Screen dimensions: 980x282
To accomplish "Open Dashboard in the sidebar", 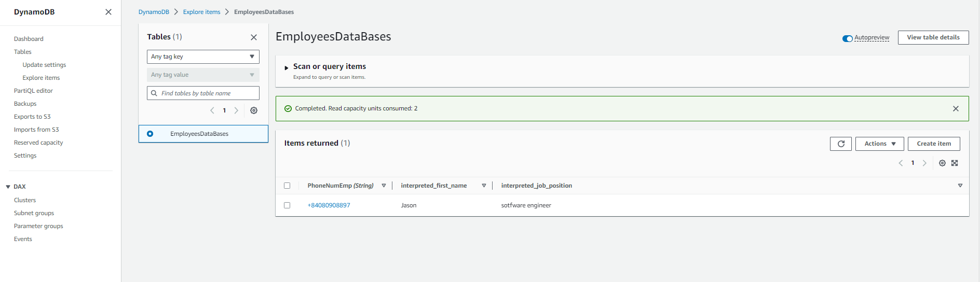I will pyautogui.click(x=29, y=39).
